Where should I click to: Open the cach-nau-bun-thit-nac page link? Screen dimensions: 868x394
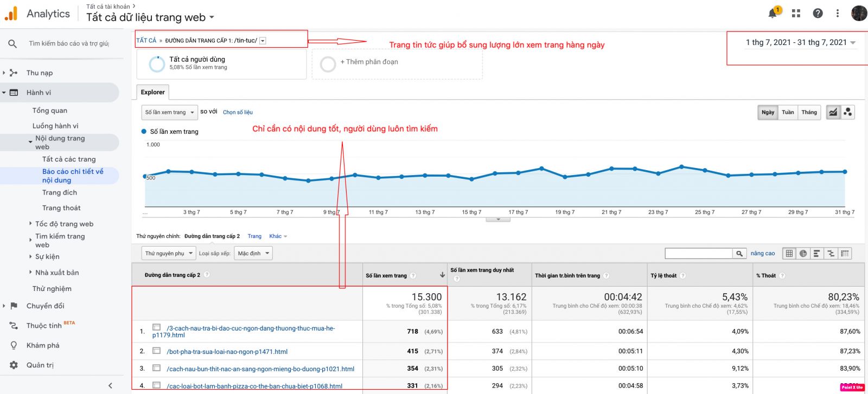coord(260,369)
